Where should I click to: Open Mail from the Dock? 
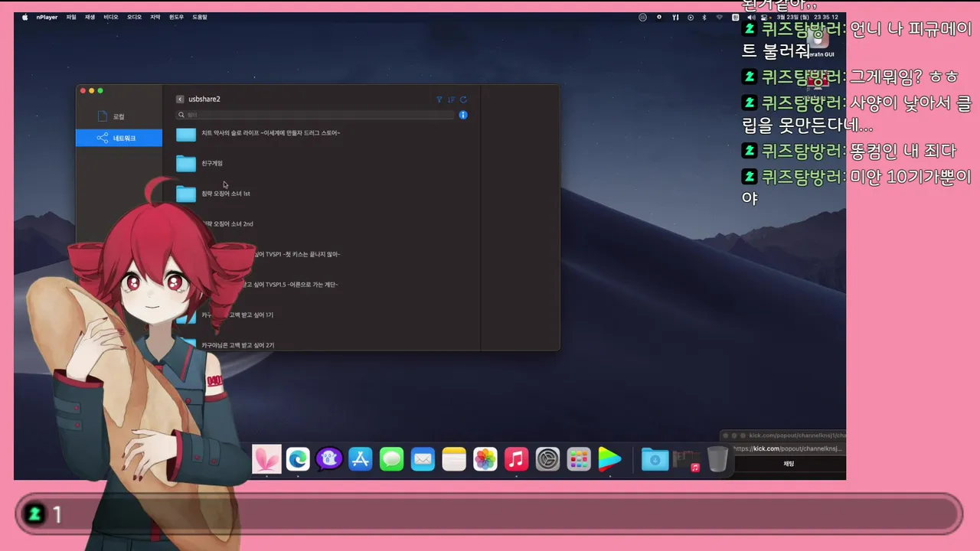point(423,459)
